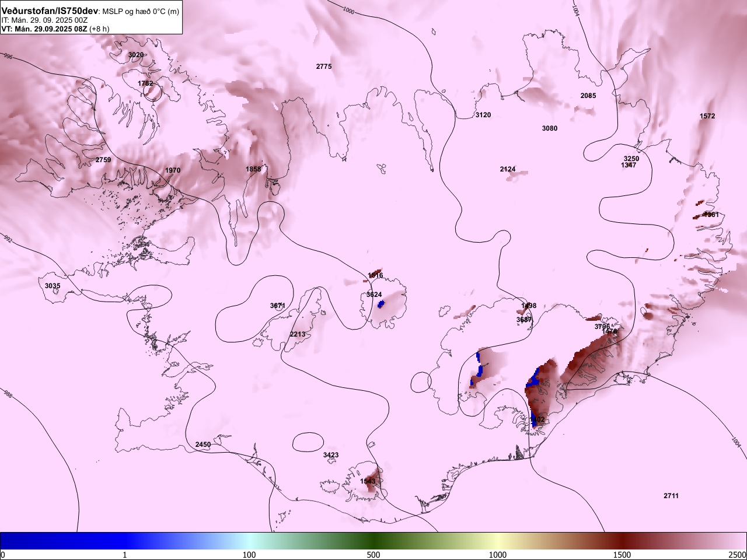This screenshot has height=560, width=747.
Task: Pick the 1361 value on the east coast
Action: tap(711, 215)
